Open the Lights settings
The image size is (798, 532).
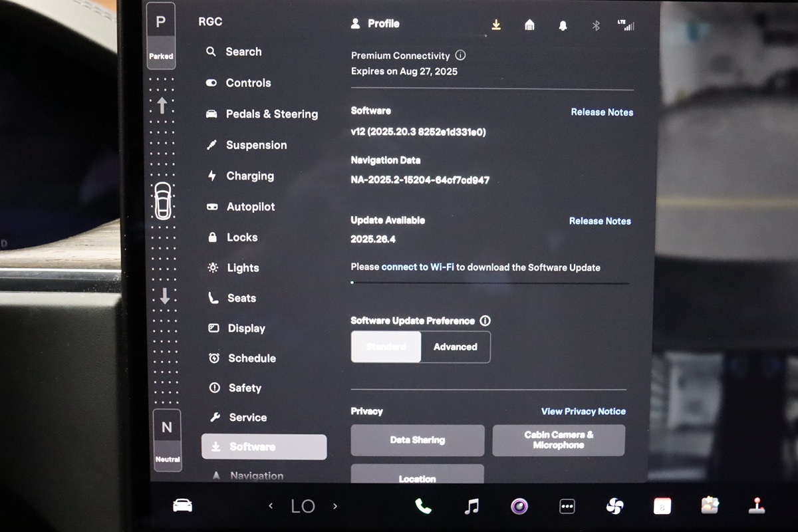click(233, 268)
